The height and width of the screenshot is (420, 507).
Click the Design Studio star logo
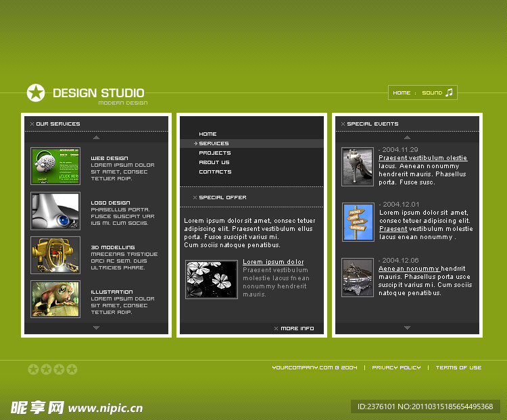tap(36, 93)
